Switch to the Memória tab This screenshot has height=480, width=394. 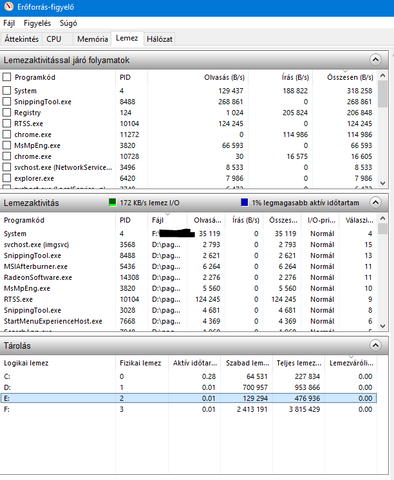click(92, 39)
